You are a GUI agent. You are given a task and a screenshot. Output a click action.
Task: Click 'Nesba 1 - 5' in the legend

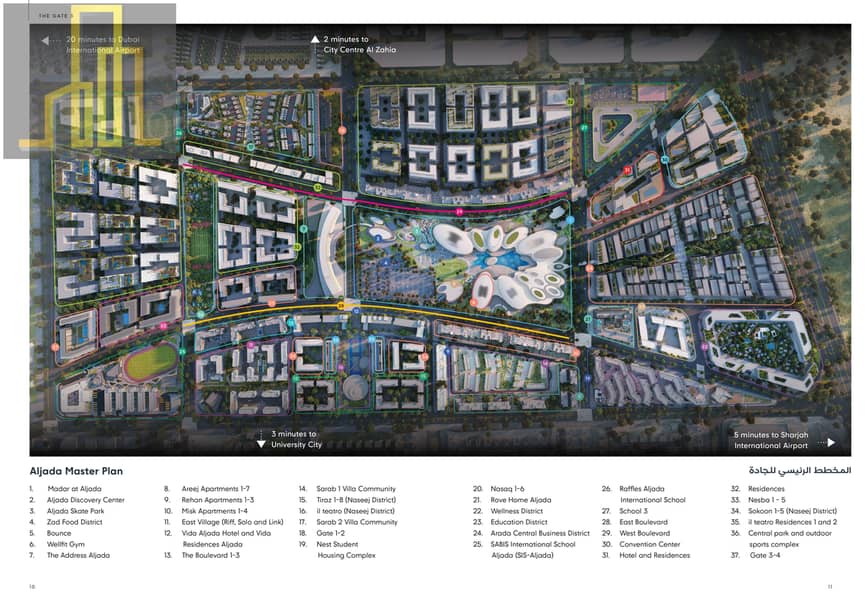[767, 500]
